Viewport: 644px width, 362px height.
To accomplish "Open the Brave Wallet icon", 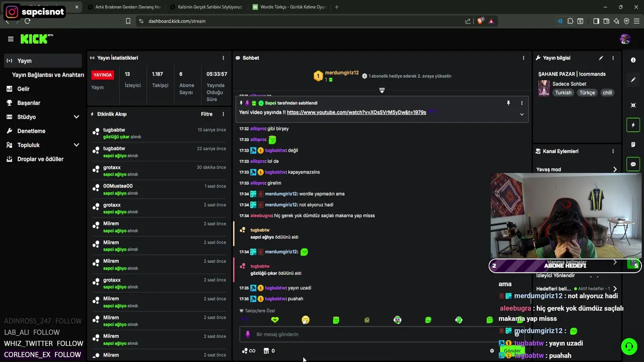I will click(606, 21).
